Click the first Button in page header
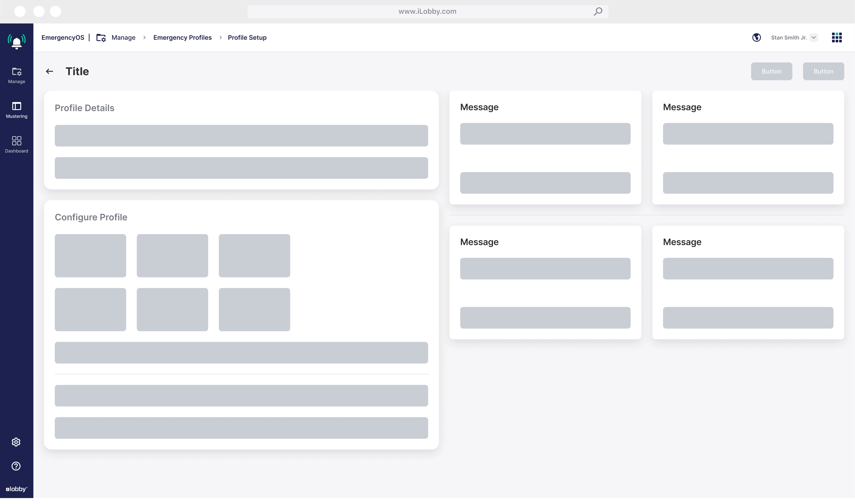Image resolution: width=855 pixels, height=504 pixels. (771, 71)
